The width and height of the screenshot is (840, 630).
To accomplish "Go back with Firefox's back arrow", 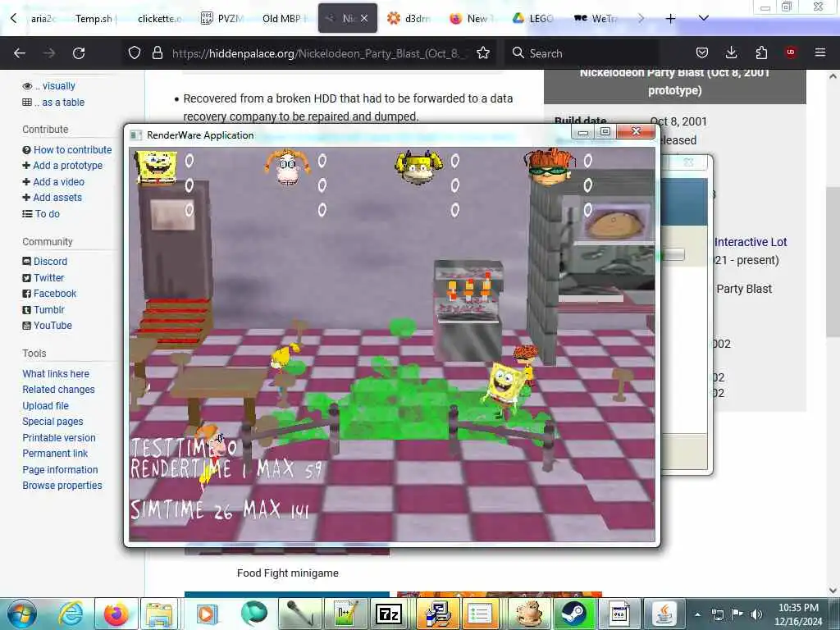I will coord(20,53).
